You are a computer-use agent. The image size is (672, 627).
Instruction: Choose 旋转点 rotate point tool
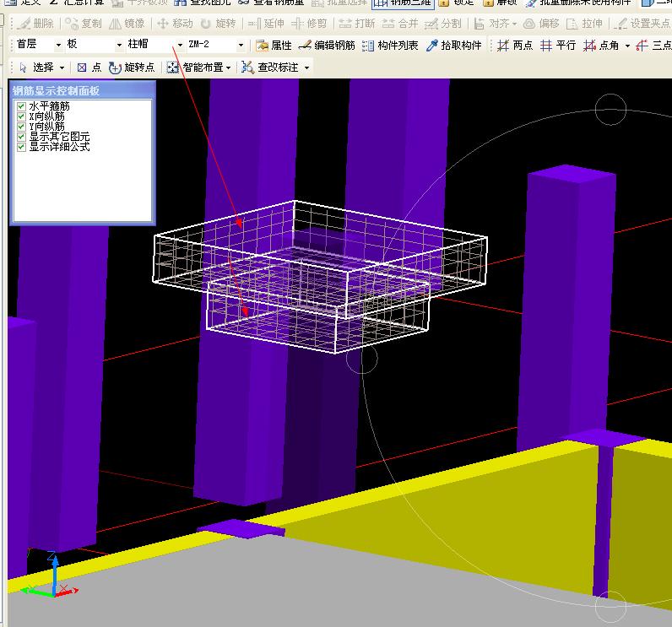pos(132,68)
